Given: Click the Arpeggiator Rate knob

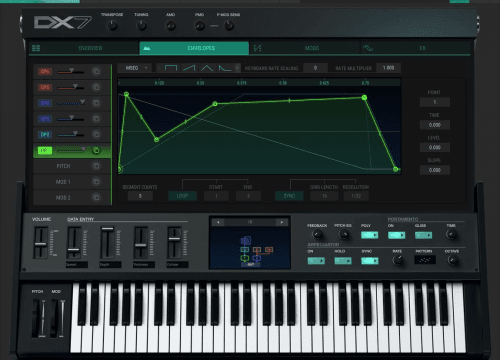Looking at the screenshot, I should (397, 260).
